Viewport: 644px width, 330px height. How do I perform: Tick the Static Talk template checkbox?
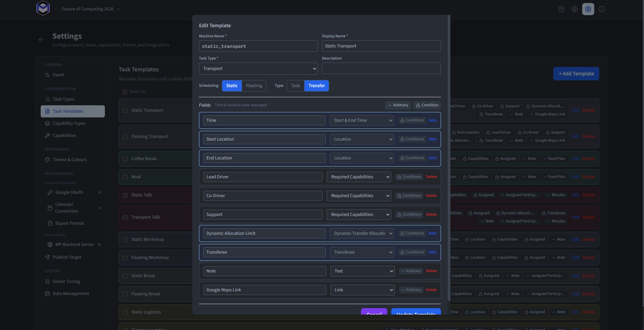point(125,195)
